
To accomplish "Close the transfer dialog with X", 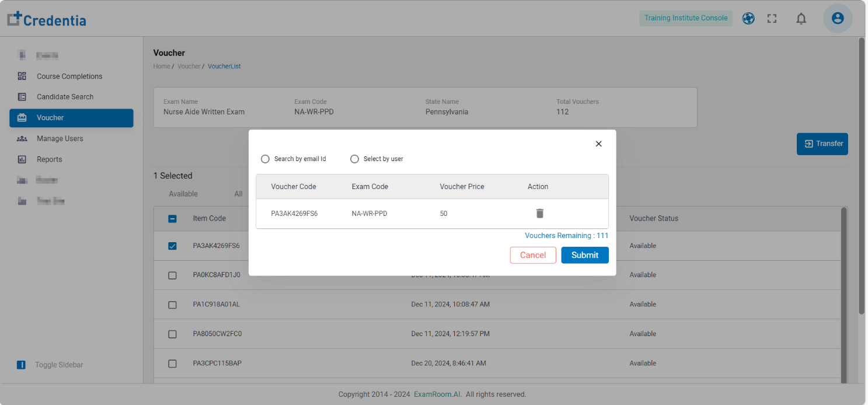I will [x=598, y=144].
